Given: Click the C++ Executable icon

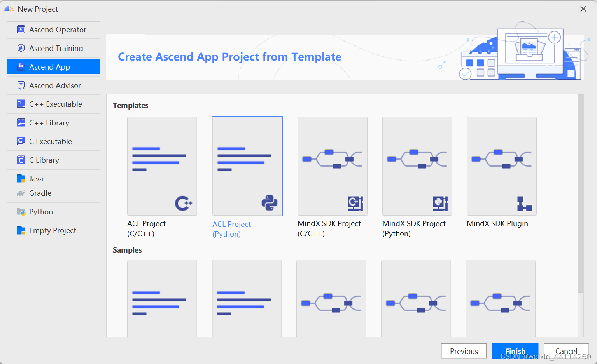Looking at the screenshot, I should point(21,104).
